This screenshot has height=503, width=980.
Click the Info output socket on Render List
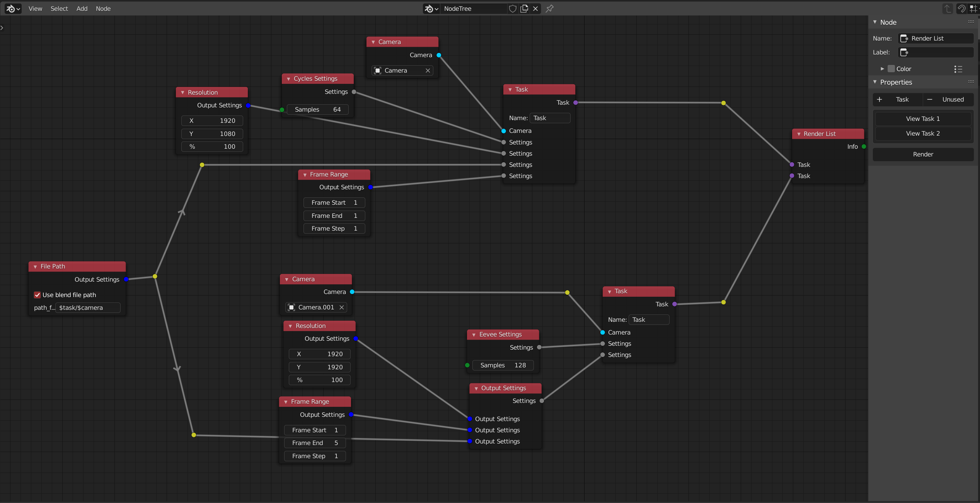point(864,146)
